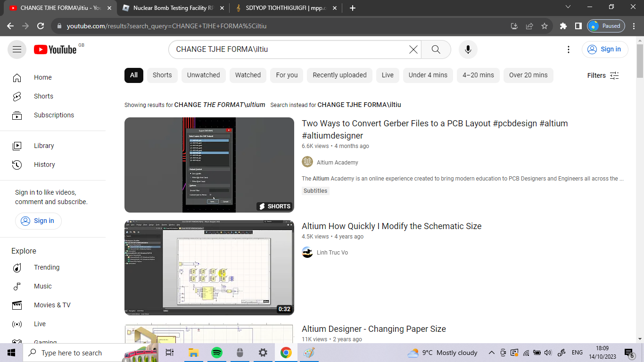This screenshot has height=362, width=644.
Task: Click the Altium Academy channel avatar
Action: tap(307, 162)
